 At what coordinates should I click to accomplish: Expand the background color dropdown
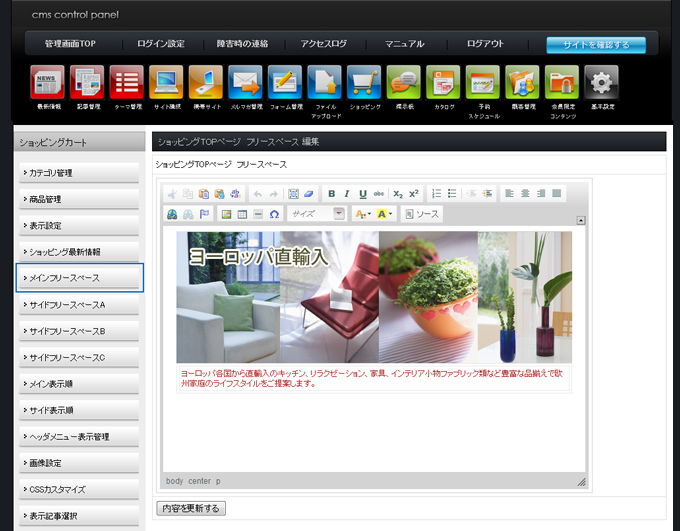pos(386,214)
